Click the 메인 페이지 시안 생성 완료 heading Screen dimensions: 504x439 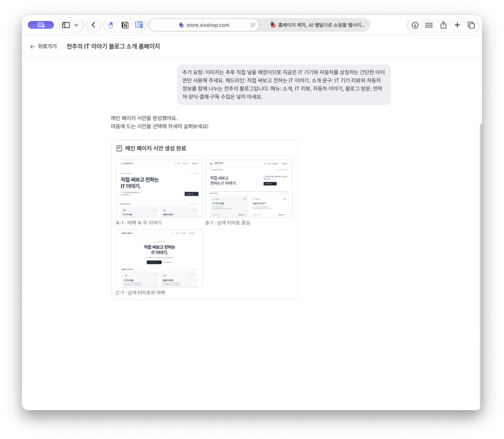coord(155,149)
